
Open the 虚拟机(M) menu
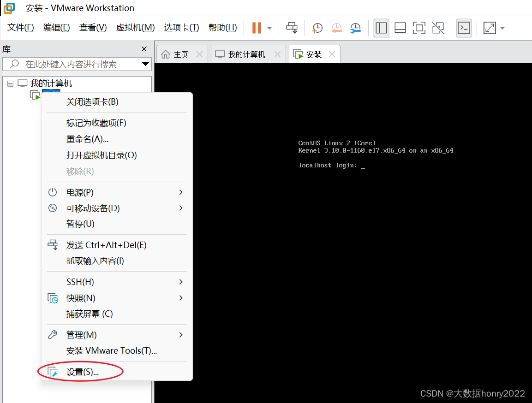[x=135, y=28]
